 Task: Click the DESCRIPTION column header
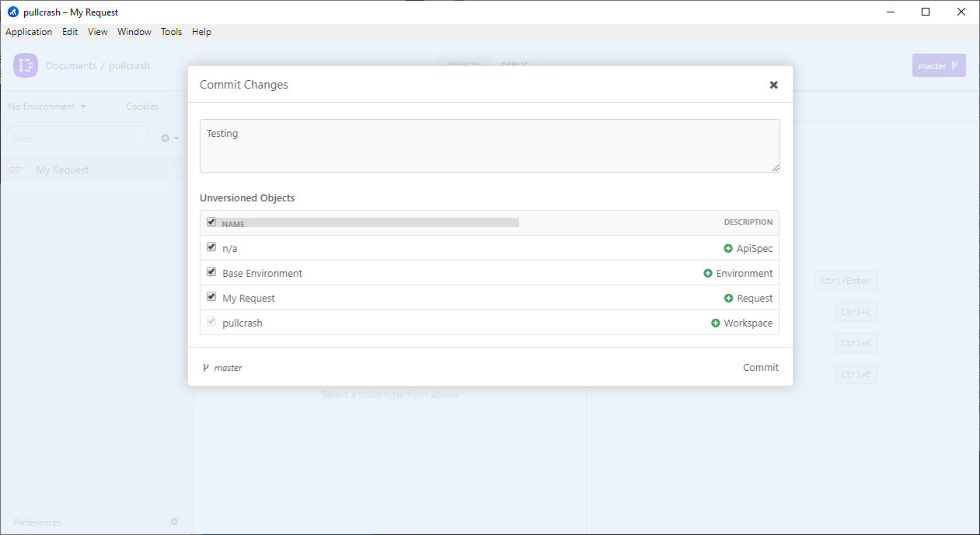[x=748, y=222]
